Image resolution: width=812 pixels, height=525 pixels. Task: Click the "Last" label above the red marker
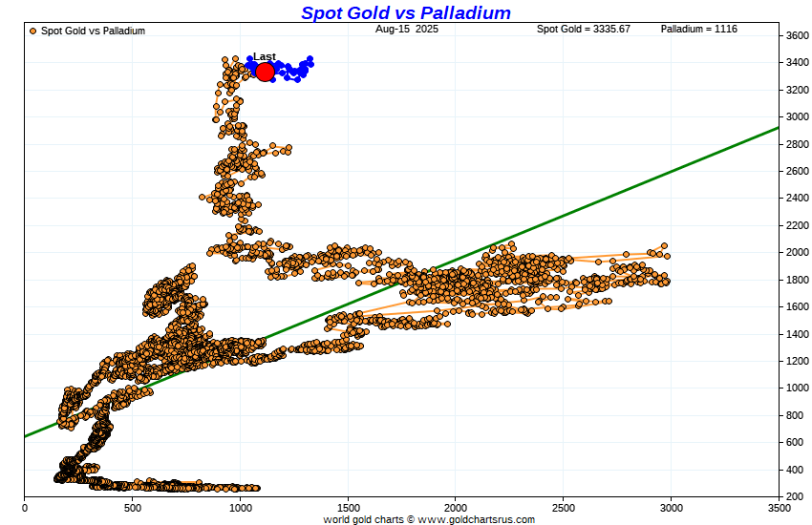pos(265,56)
